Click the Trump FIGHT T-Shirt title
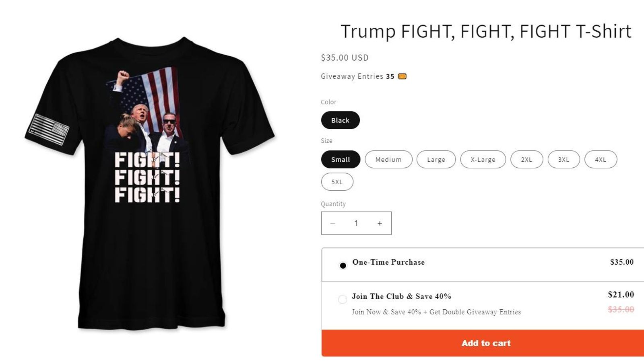 tap(486, 31)
